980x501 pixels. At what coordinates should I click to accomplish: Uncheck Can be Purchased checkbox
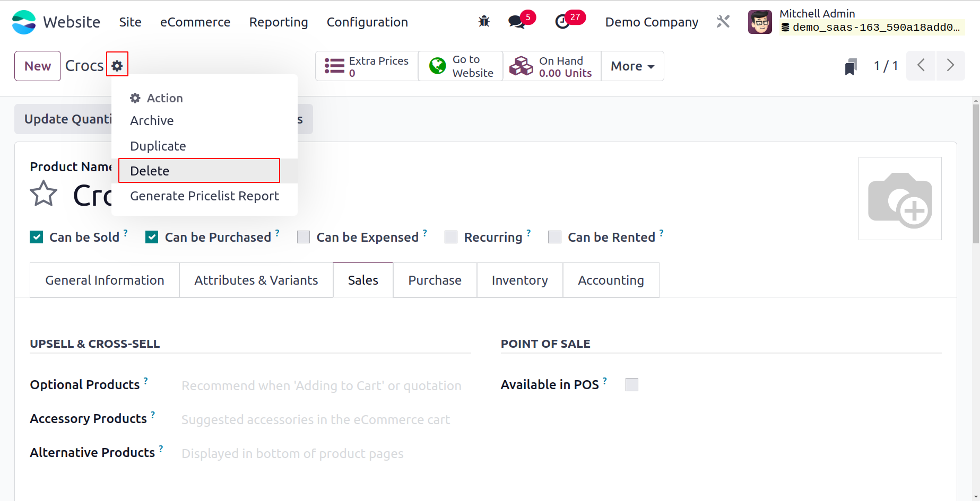point(152,237)
